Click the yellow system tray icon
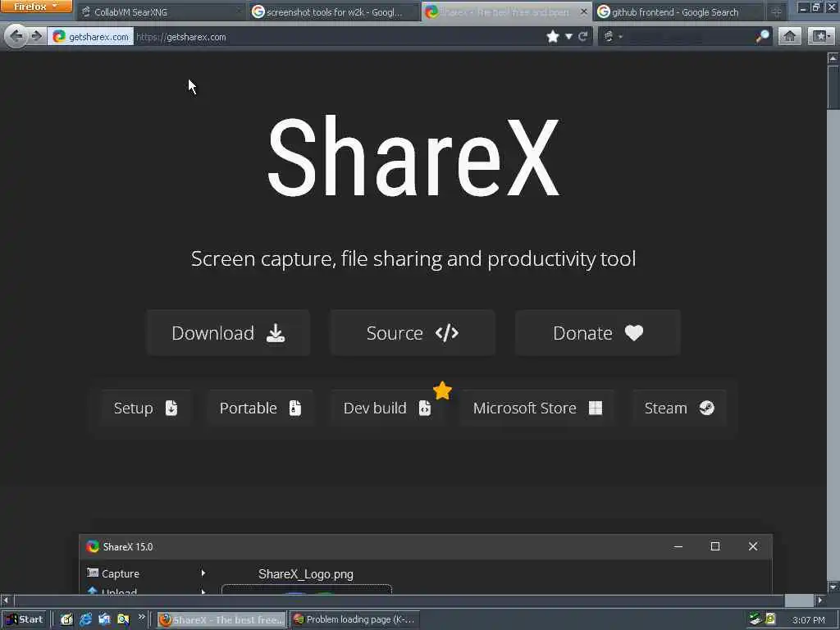This screenshot has width=840, height=630. coord(770,619)
